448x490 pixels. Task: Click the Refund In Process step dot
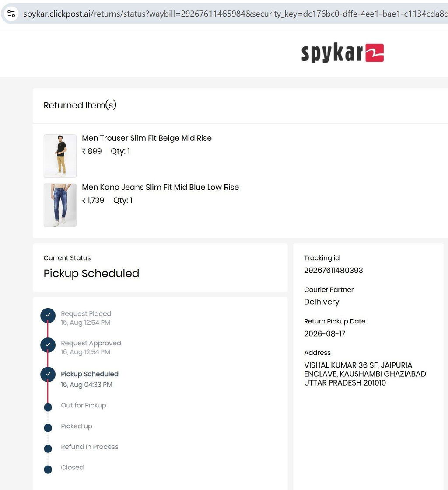coord(48,449)
